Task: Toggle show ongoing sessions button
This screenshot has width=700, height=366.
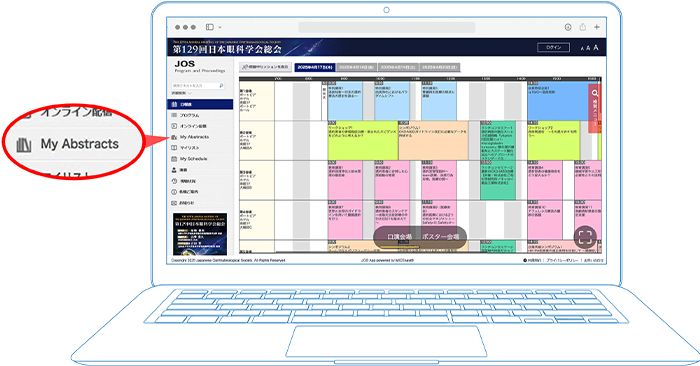Action: click(x=266, y=67)
